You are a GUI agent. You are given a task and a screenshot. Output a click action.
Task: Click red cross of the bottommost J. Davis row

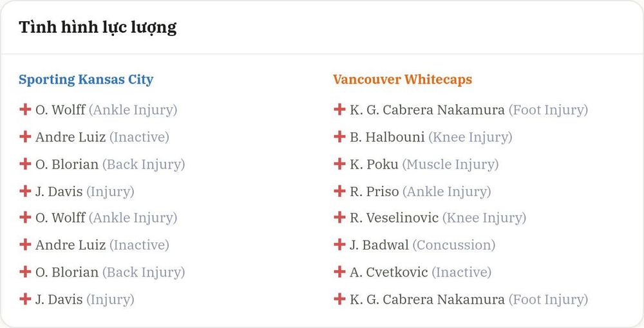(25, 299)
